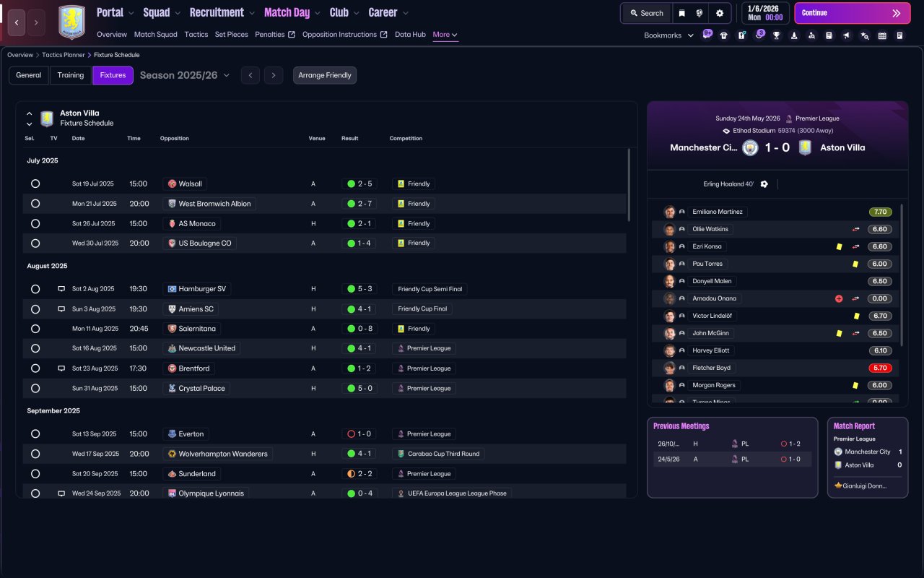The width and height of the screenshot is (924, 578).
Task: Open the calendar icon shortcut
Action: click(882, 35)
